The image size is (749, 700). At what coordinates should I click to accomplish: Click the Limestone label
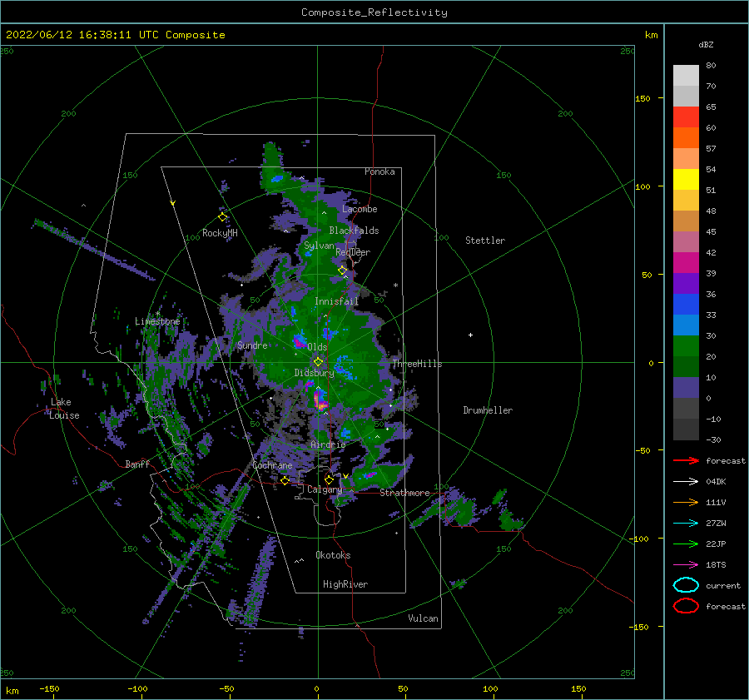tap(157, 321)
